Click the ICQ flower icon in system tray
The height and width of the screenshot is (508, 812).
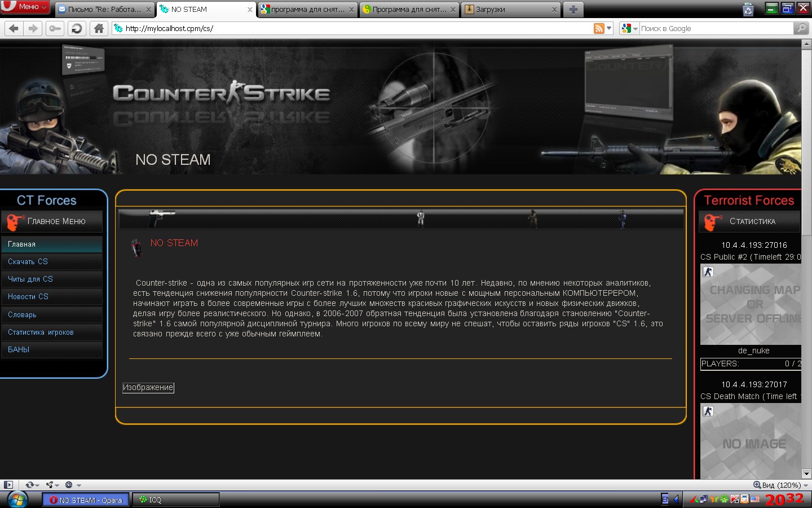click(x=723, y=499)
